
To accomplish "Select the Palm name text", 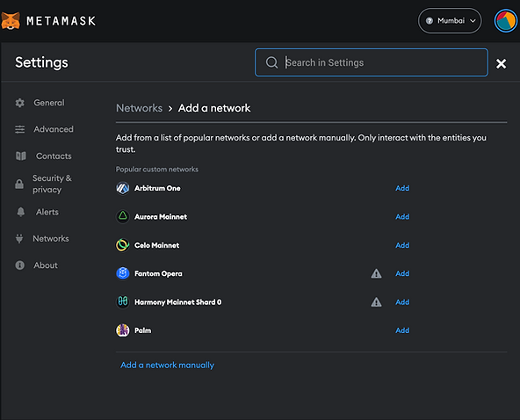I will pos(142,330).
